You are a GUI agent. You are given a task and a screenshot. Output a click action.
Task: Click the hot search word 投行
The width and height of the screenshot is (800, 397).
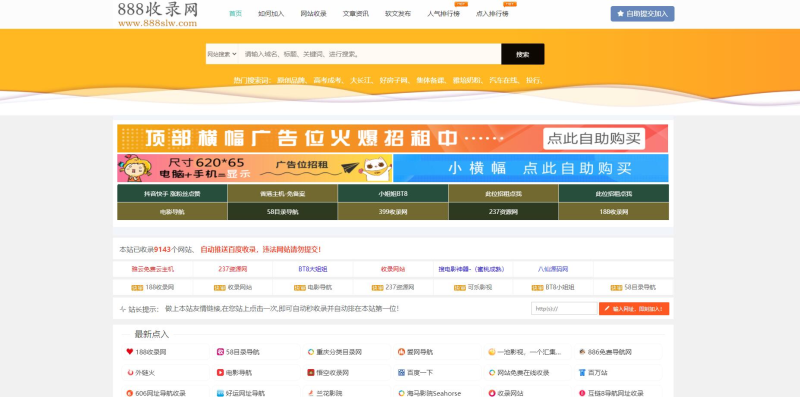pos(533,80)
